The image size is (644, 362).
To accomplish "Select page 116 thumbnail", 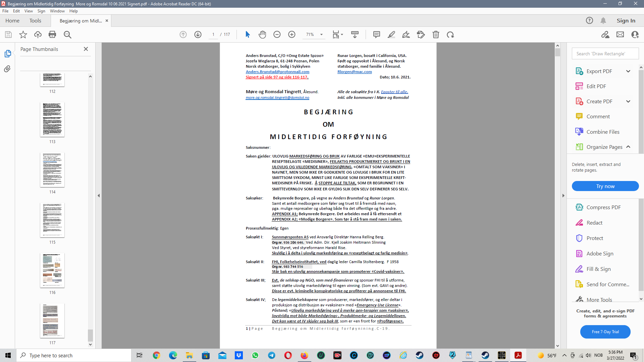I will [x=52, y=270].
